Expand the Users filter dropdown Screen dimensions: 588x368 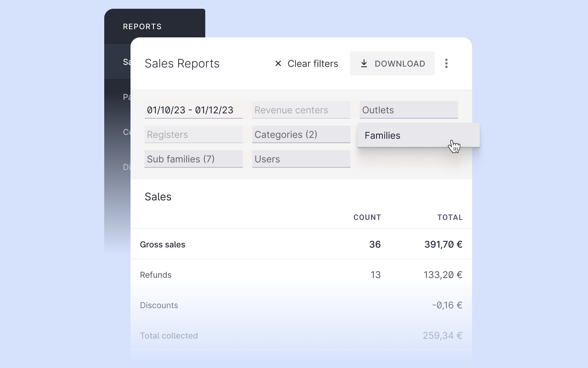coord(301,159)
